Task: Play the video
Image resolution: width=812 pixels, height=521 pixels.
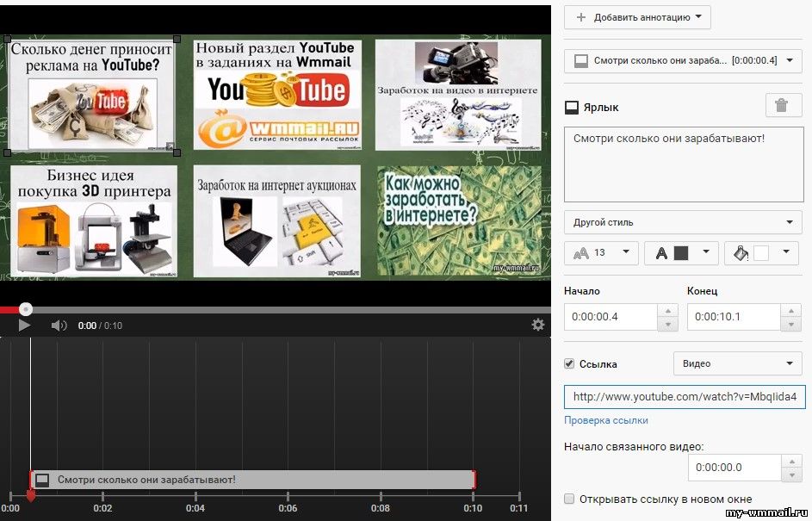Action: point(24,326)
